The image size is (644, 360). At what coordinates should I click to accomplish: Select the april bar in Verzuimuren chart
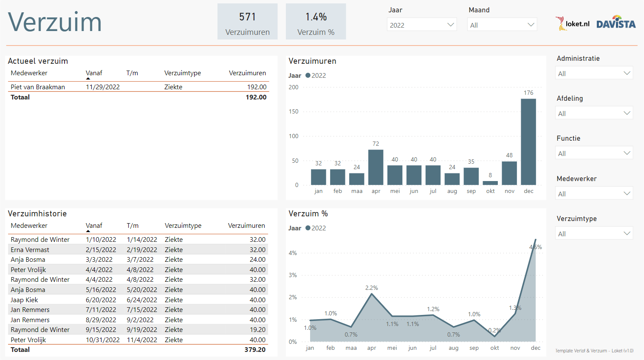coord(376,167)
